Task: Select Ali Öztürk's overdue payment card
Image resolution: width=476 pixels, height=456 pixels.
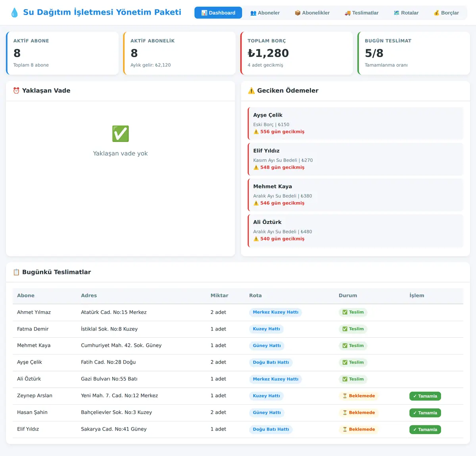Action: 355,231
